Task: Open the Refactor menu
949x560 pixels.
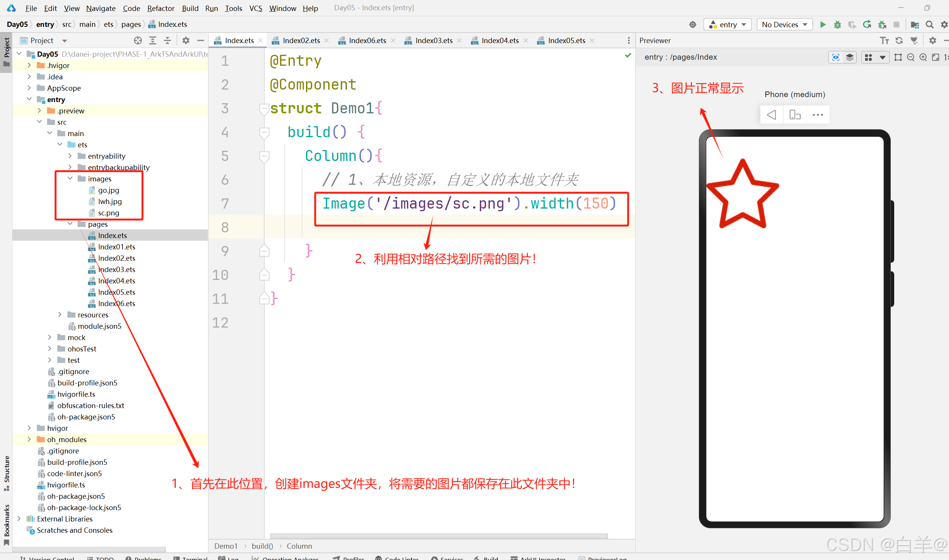Action: pyautogui.click(x=161, y=8)
